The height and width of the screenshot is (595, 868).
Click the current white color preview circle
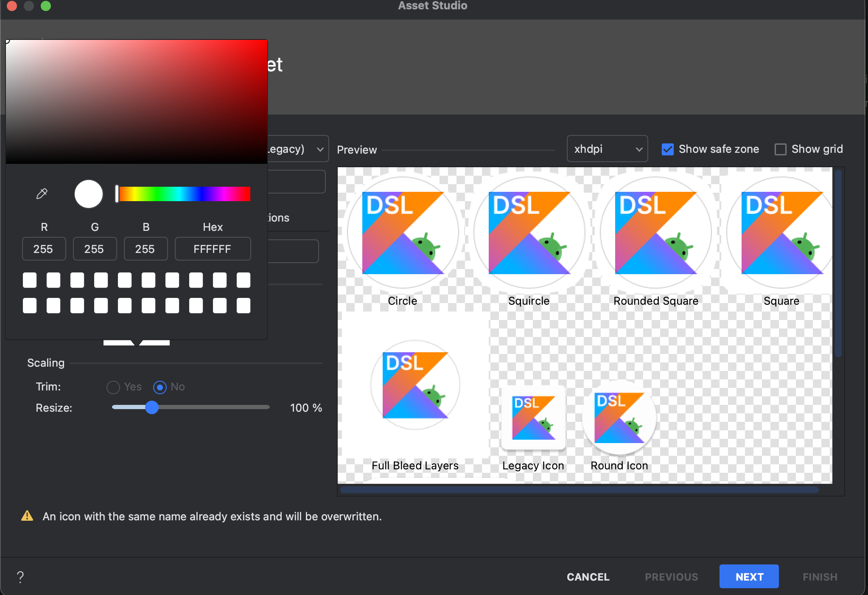[x=89, y=194]
